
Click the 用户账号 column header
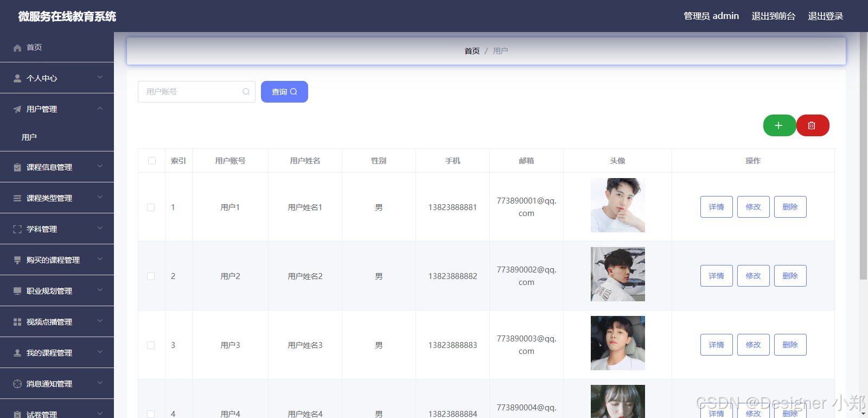point(230,161)
